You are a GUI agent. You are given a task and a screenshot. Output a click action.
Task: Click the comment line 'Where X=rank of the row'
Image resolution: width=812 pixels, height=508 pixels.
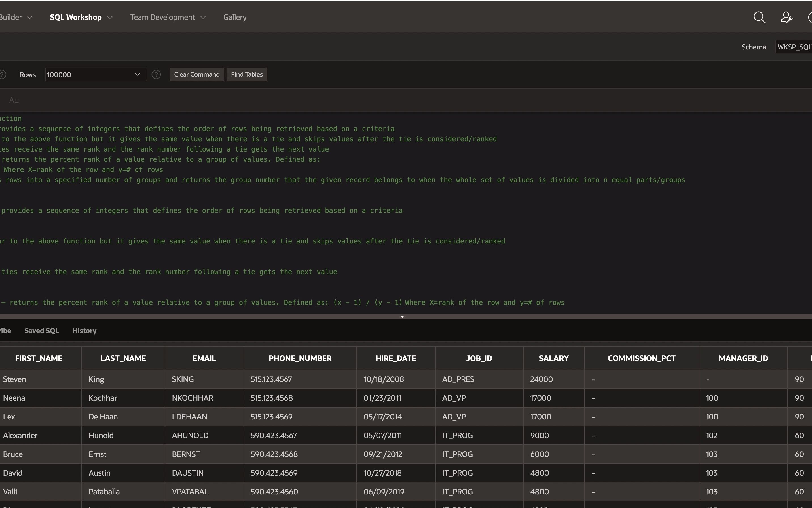(x=83, y=170)
